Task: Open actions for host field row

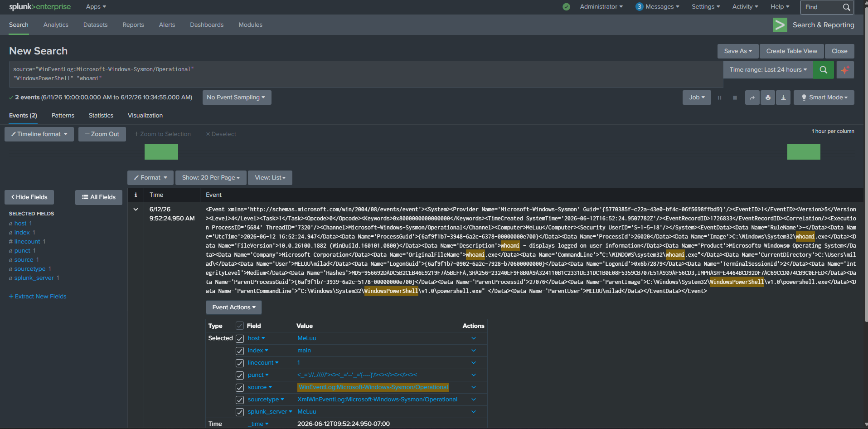Action: pos(474,338)
